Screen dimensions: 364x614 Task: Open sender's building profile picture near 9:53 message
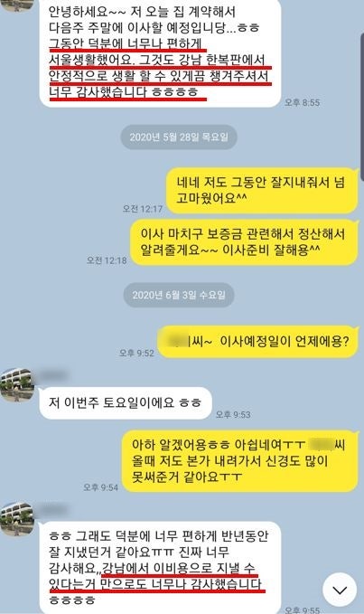click(17, 385)
